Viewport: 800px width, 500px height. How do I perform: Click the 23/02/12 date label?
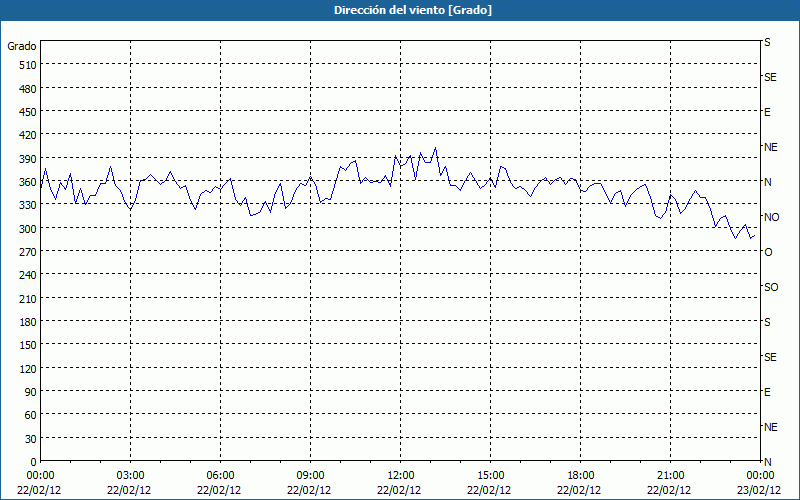761,490
